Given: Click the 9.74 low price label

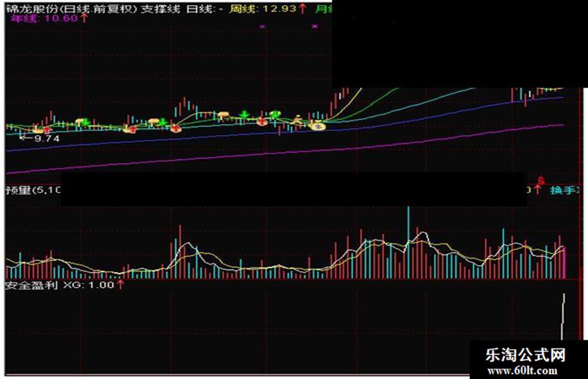Looking at the screenshot, I should (x=47, y=138).
